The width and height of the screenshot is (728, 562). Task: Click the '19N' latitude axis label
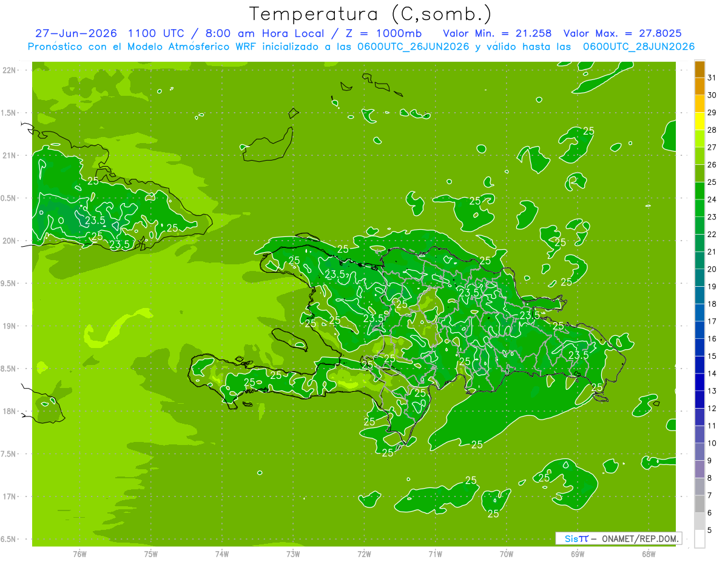[9, 326]
